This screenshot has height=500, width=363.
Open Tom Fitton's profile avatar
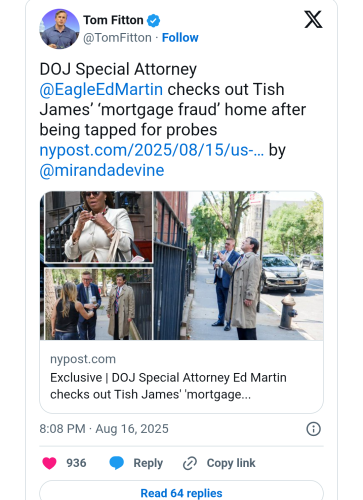tap(59, 29)
